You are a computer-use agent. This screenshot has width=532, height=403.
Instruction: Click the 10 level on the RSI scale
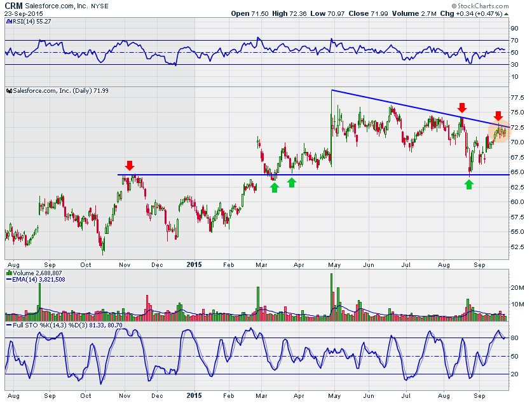[x=515, y=77]
